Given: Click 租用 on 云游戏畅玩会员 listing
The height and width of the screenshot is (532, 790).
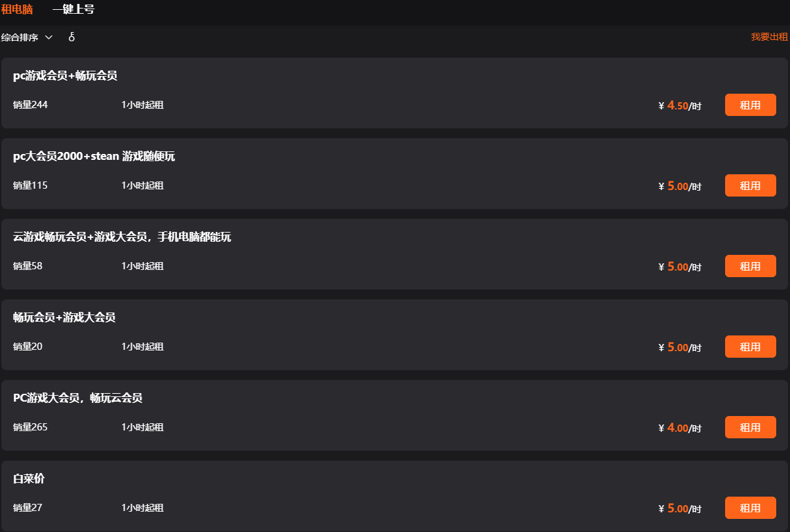Looking at the screenshot, I should (750, 266).
